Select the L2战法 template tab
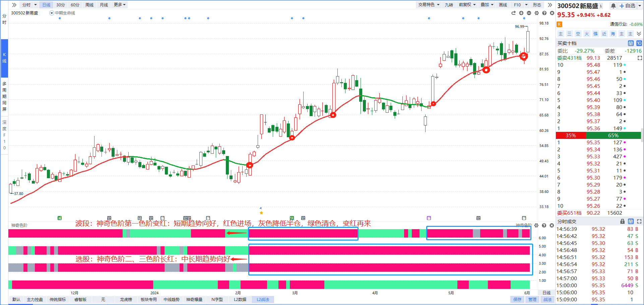Screen dimensions: 644x305 click(x=263, y=299)
